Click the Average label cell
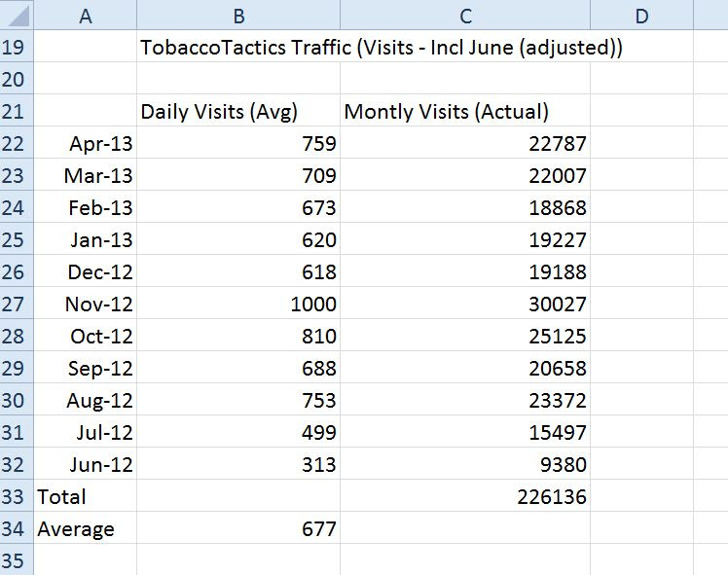This screenshot has height=575, width=728. [x=86, y=527]
